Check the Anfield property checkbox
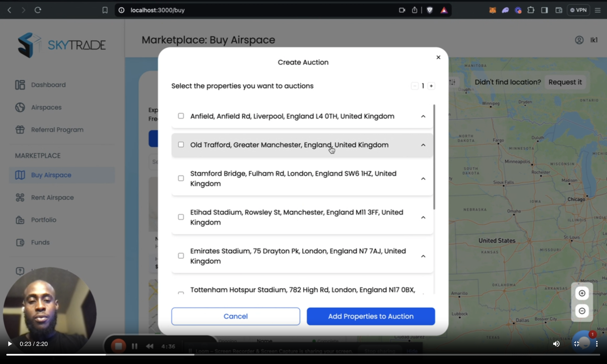 tap(181, 116)
